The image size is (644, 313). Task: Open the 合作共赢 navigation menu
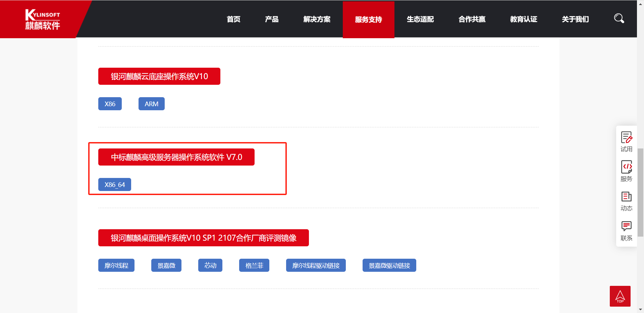(x=472, y=19)
